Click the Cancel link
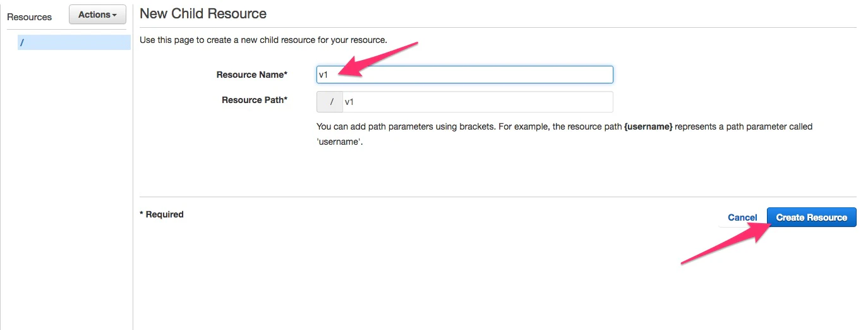868x330 pixels. [x=742, y=217]
